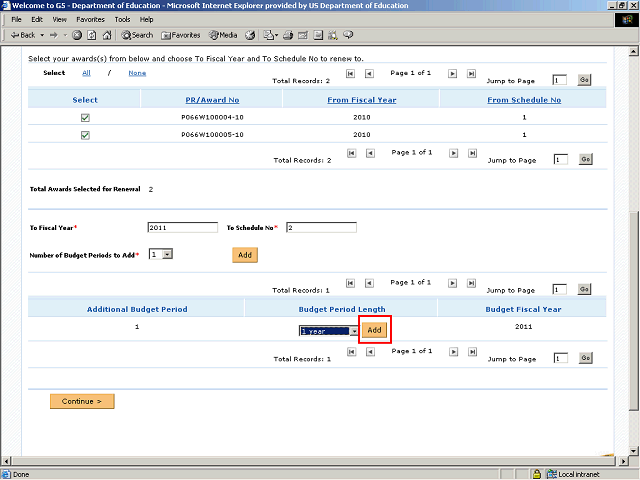Refresh the page with the toolbar icon
The image size is (640, 480).
[92, 35]
